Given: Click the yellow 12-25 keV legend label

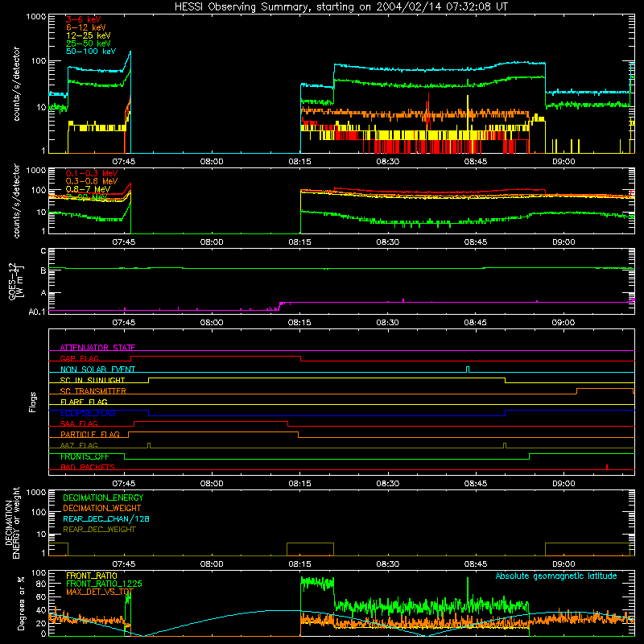Looking at the screenshot, I should tap(88, 35).
